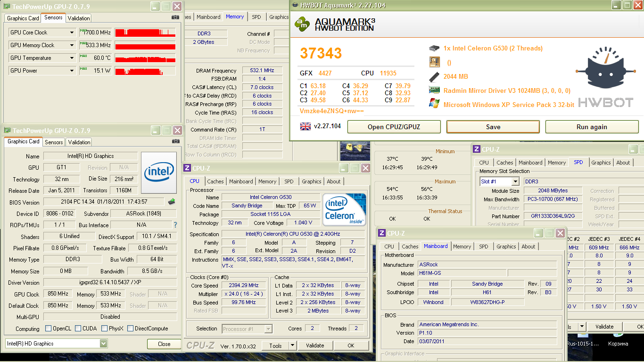
Task: Open the GPU Temperature sensor dropdown
Action: click(72, 58)
